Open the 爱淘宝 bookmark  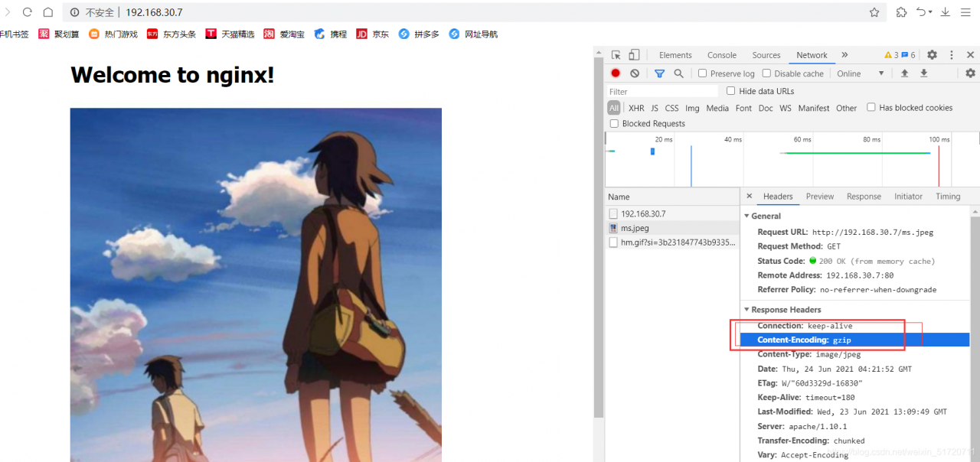click(284, 34)
